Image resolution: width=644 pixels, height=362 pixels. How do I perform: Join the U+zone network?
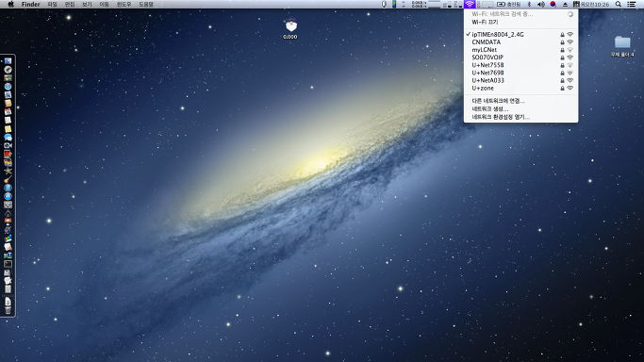coord(520,89)
